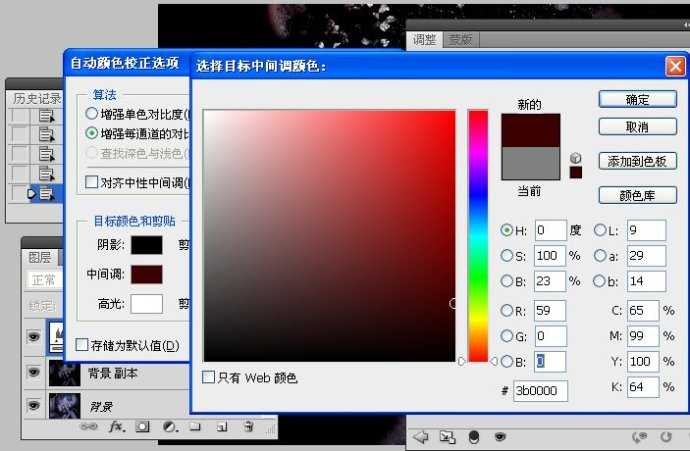The image size is (690, 451).
Task: Add a layer mask using mask icon
Action: [142, 426]
